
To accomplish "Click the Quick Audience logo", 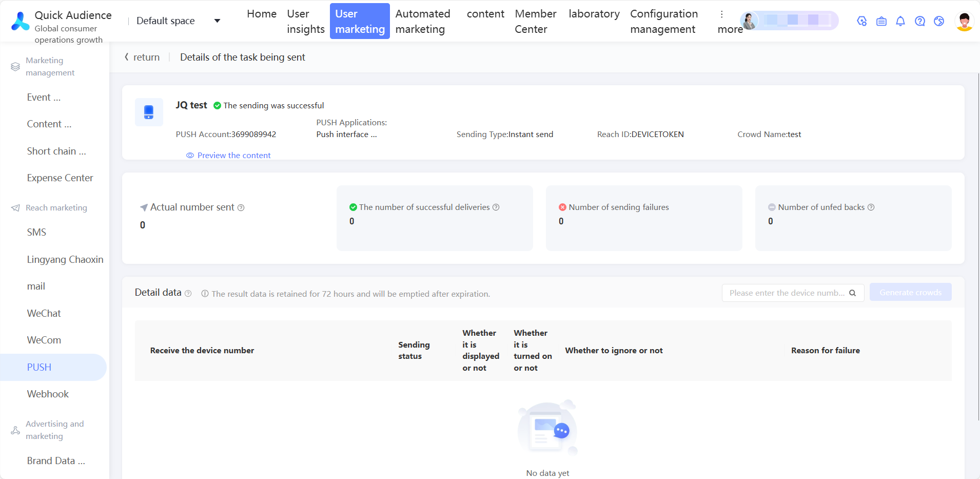I will click(21, 21).
